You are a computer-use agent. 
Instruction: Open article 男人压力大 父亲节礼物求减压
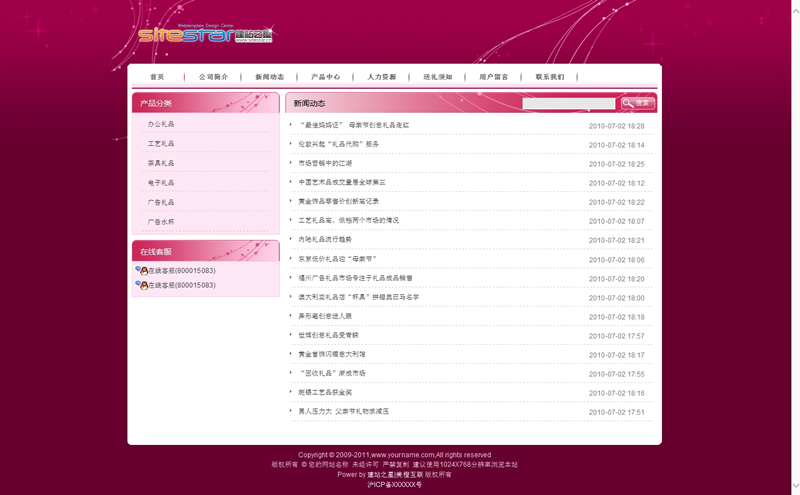point(343,412)
